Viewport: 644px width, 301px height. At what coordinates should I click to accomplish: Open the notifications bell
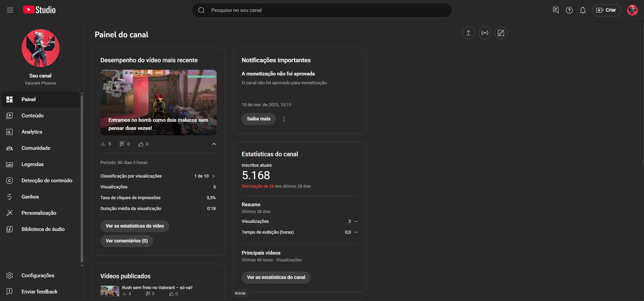[582, 10]
